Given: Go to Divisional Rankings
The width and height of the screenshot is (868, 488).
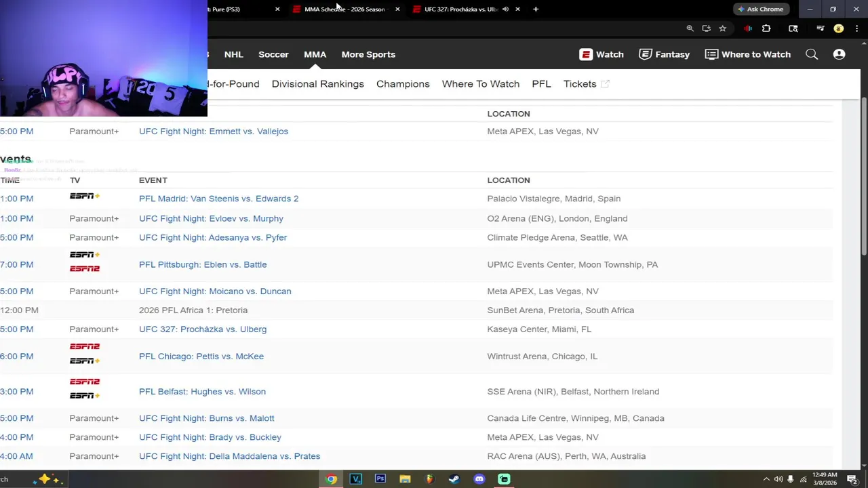Looking at the screenshot, I should [x=317, y=84].
